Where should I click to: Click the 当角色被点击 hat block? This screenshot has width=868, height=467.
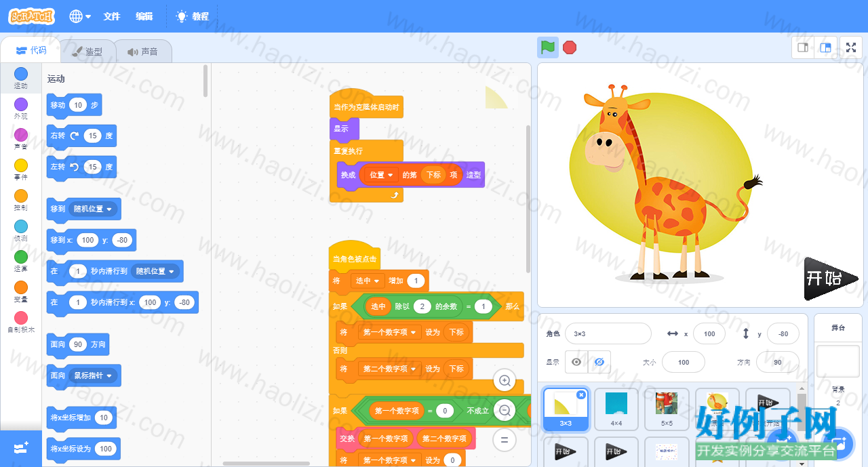click(355, 258)
